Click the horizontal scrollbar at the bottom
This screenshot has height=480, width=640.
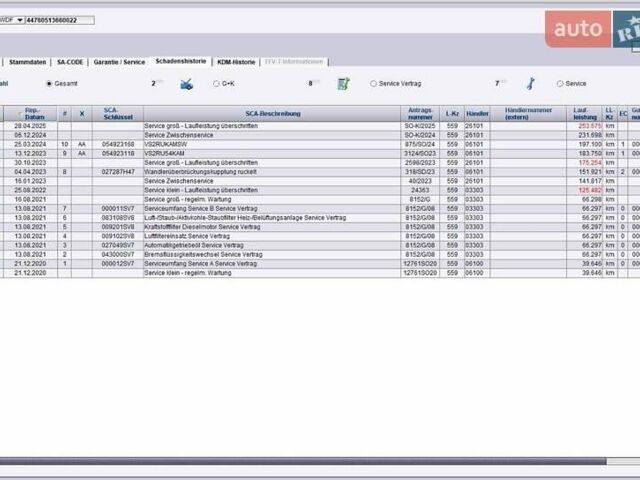coord(300,462)
